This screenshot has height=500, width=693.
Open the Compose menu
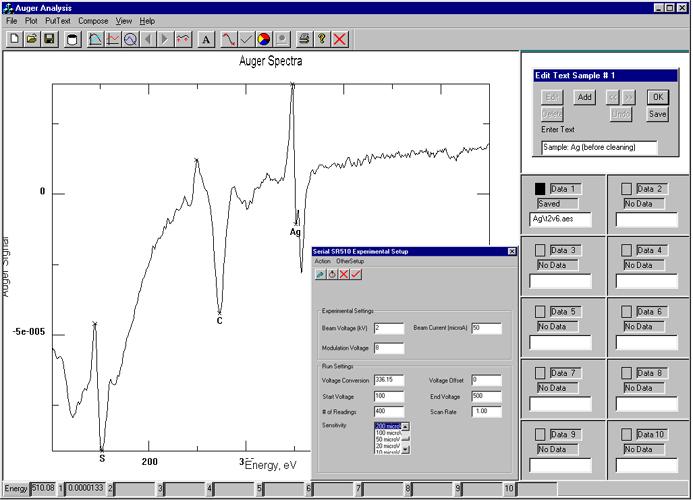pos(93,20)
